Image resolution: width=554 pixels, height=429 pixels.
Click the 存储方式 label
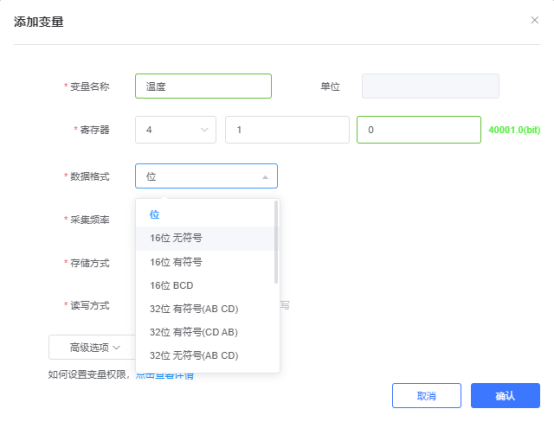tap(90, 263)
